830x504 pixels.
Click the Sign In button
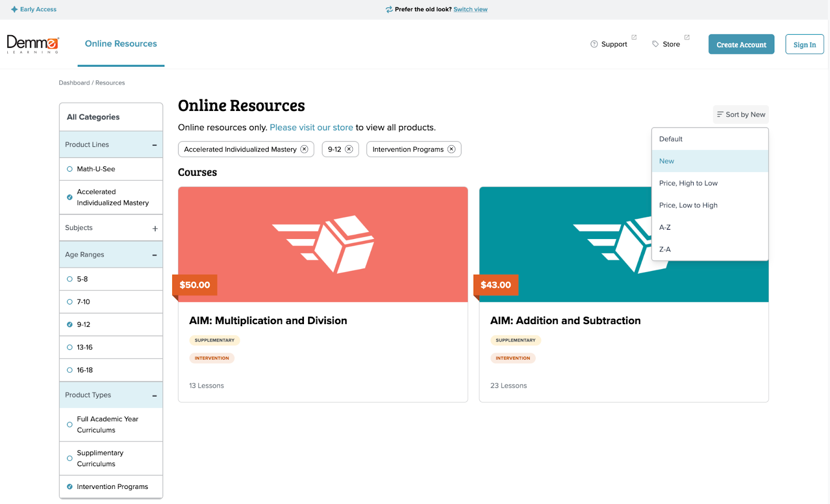click(805, 45)
